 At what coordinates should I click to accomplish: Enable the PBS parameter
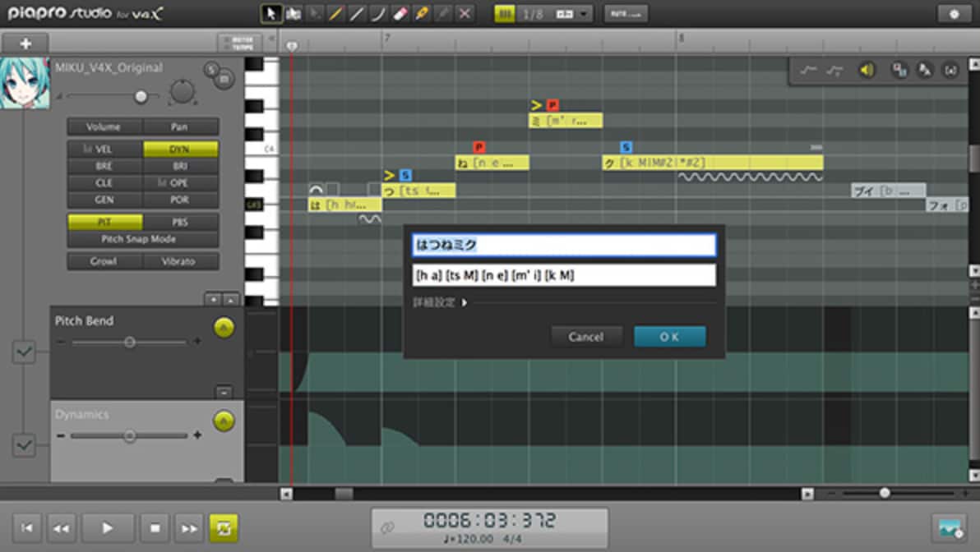(180, 222)
